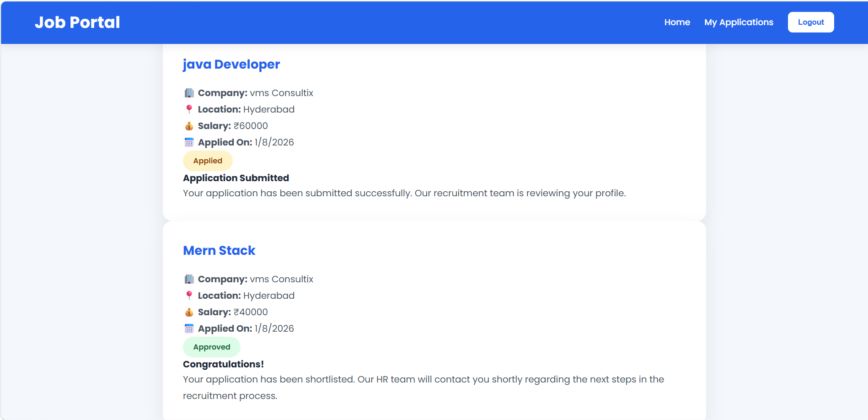
Task: Click the location pin icon in Mern Stack card
Action: click(x=189, y=296)
